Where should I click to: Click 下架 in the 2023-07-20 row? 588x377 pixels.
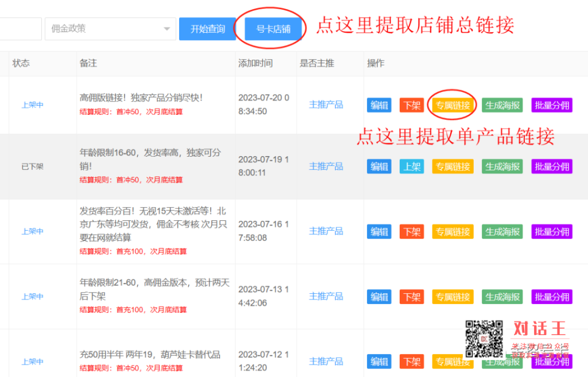pos(412,106)
